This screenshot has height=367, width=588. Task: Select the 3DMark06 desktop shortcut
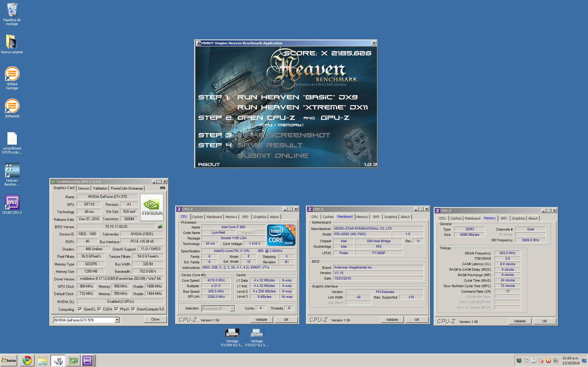point(12,108)
